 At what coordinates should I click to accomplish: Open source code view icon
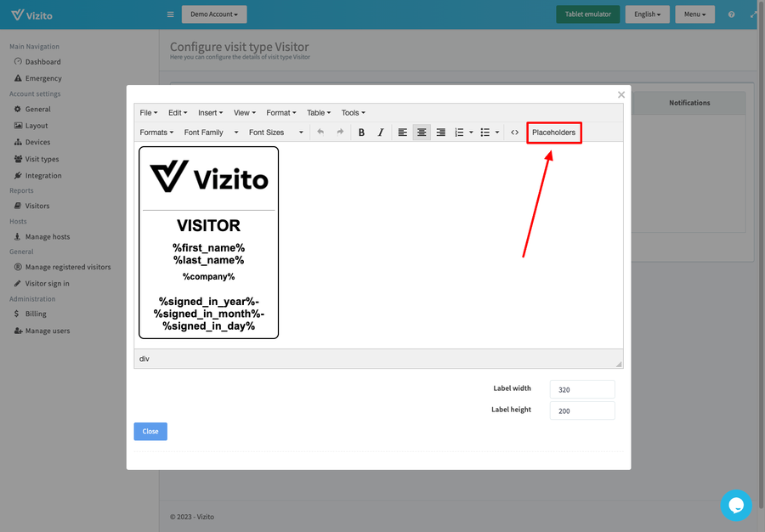[514, 133]
